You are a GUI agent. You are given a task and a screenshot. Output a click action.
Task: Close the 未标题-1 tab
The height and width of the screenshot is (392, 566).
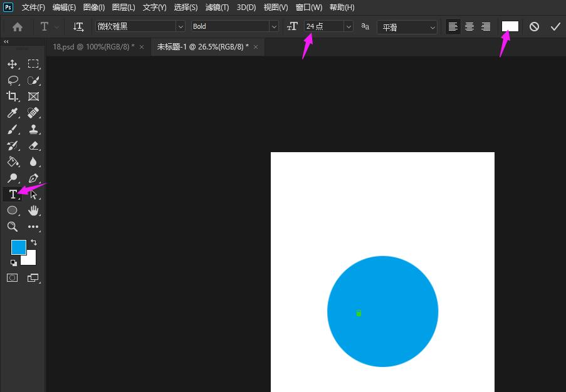256,47
